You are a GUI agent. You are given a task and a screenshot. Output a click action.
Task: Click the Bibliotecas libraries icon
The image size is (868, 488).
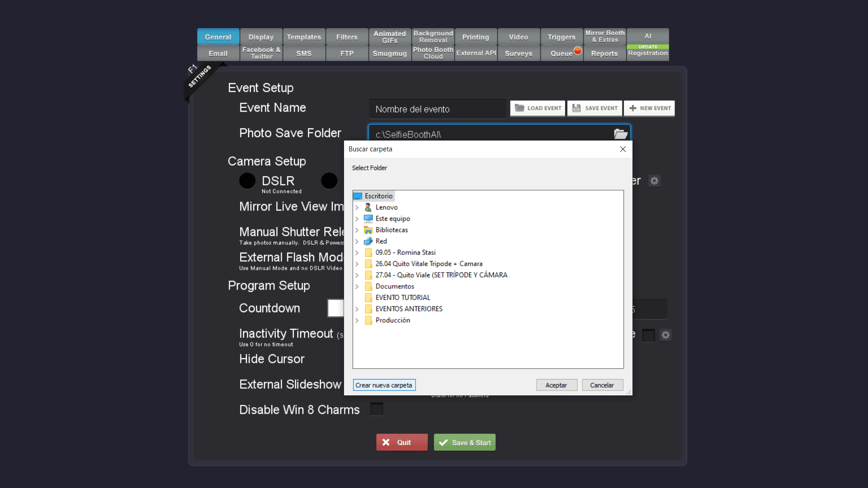[x=368, y=230]
